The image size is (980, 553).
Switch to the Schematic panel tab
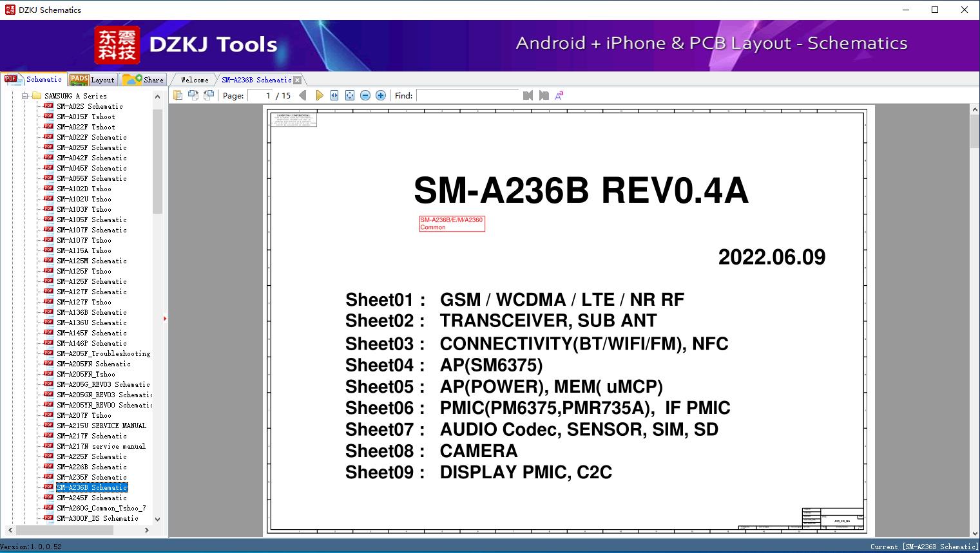(x=34, y=79)
